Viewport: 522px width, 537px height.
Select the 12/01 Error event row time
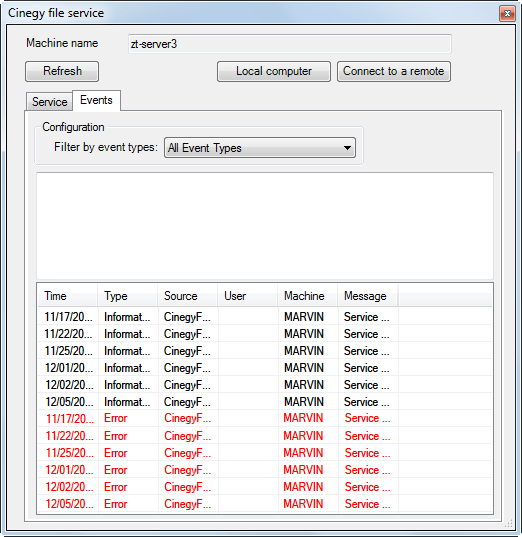coord(69,470)
